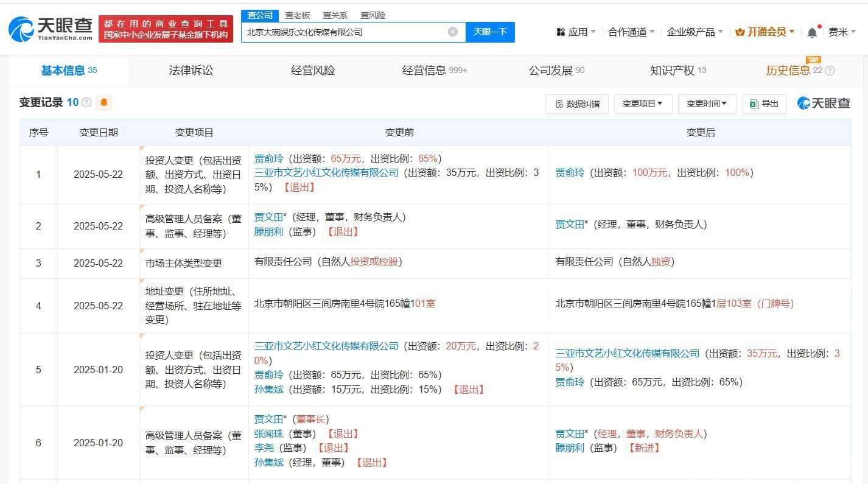Switch to 公司发展 tab

coord(556,71)
